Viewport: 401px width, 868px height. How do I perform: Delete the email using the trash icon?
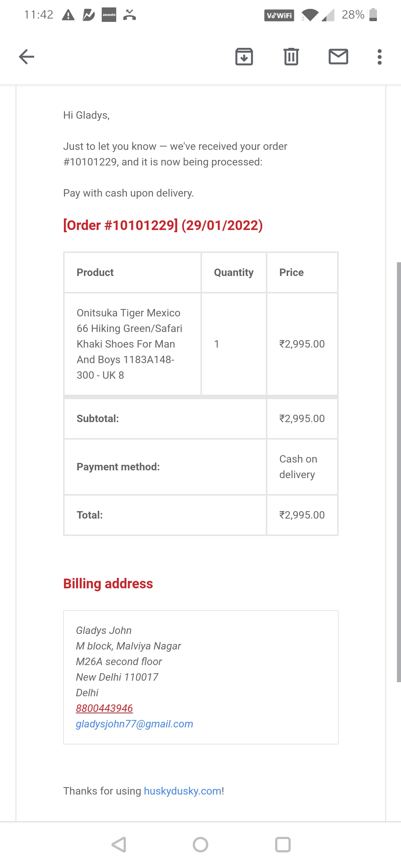click(291, 57)
